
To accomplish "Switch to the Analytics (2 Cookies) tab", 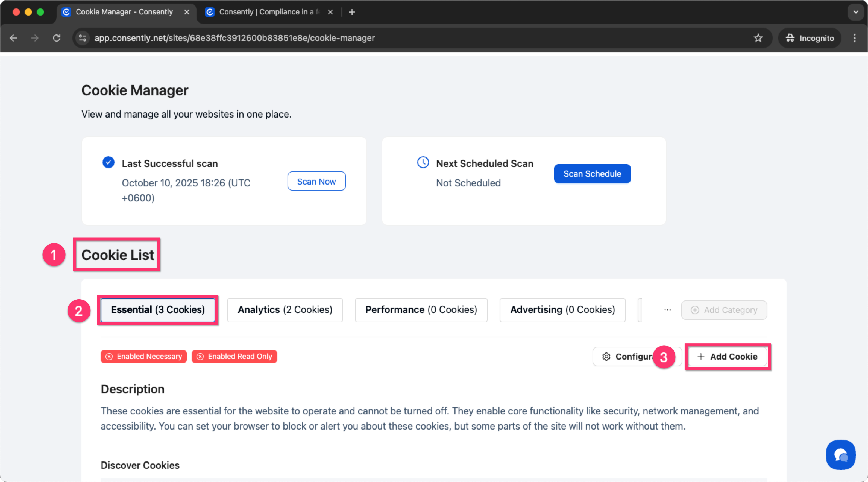I will click(x=285, y=310).
